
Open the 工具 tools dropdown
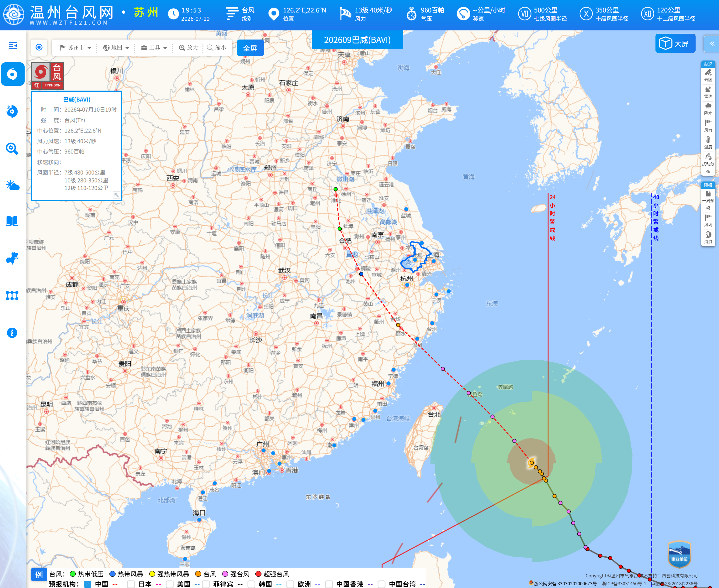[x=154, y=47]
